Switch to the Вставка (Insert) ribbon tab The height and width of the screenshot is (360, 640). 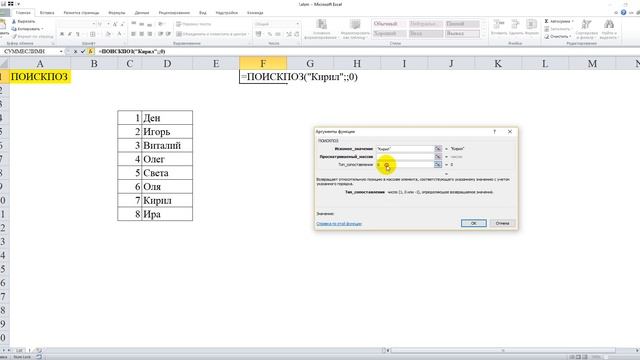coord(47,13)
